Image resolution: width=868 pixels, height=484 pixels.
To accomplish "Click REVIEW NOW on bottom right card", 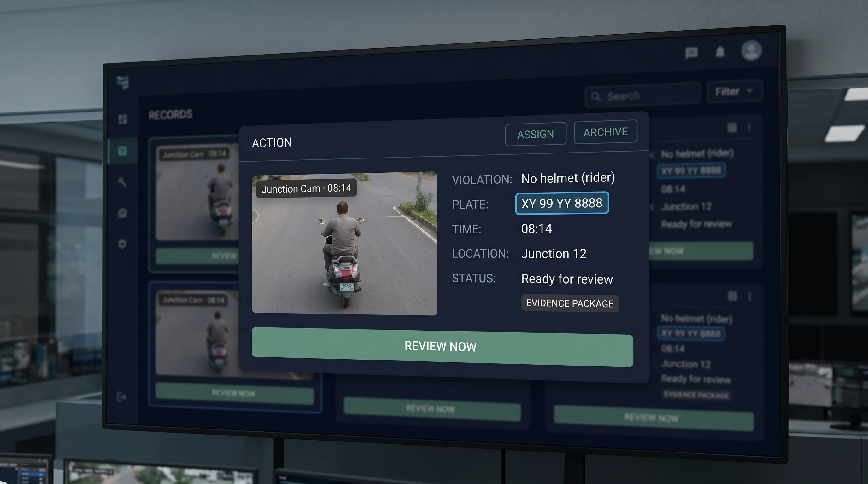I will tap(654, 418).
